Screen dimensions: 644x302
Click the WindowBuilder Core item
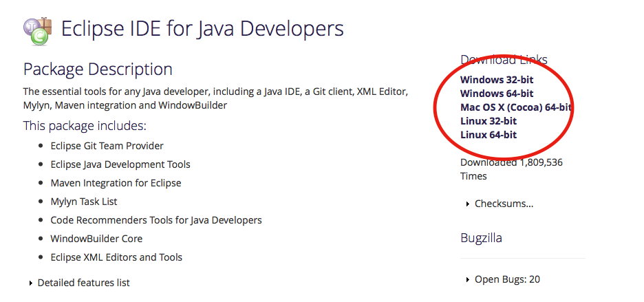tap(96, 239)
